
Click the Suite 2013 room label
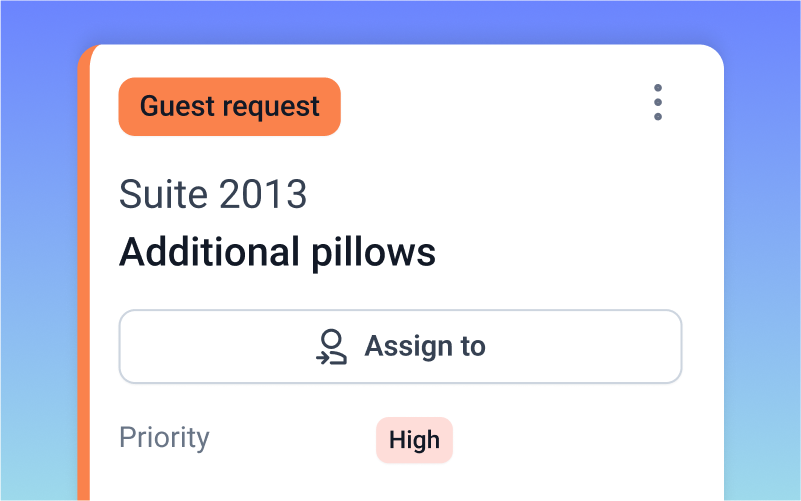tap(212, 194)
